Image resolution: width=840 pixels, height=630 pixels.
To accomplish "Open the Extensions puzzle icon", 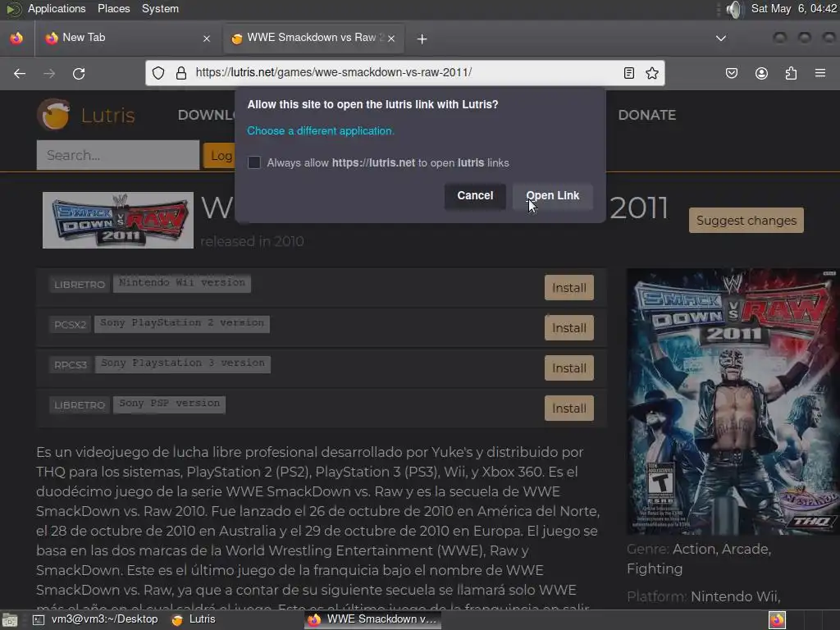I will [x=791, y=73].
